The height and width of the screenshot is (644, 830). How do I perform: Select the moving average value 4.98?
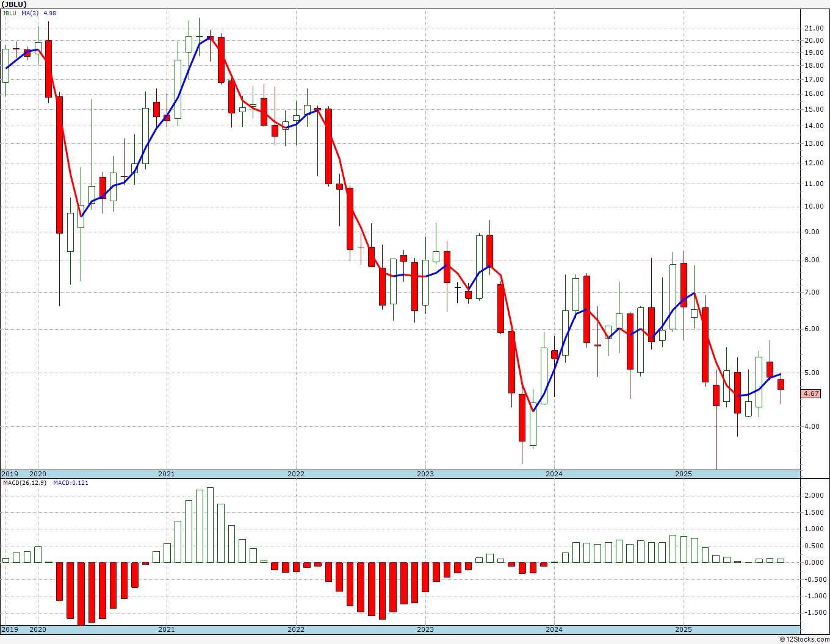(x=50, y=13)
